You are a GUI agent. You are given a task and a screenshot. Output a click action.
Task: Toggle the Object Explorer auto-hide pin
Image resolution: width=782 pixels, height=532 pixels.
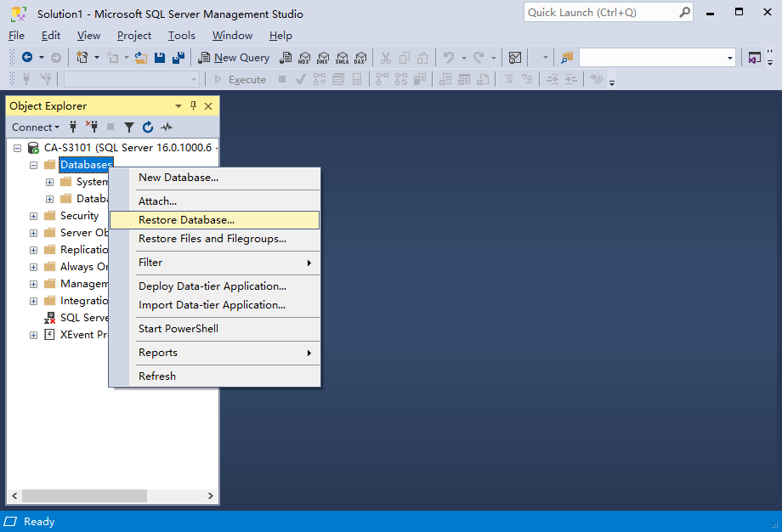point(193,106)
